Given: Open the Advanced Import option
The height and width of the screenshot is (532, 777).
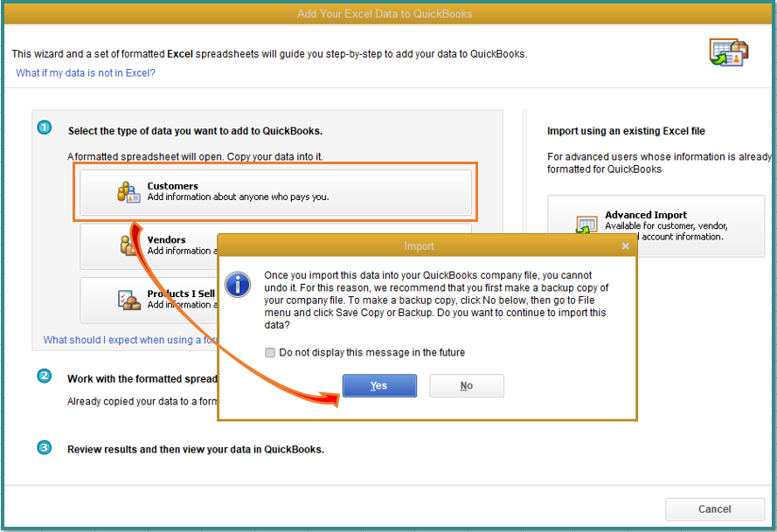Looking at the screenshot, I should [x=656, y=225].
